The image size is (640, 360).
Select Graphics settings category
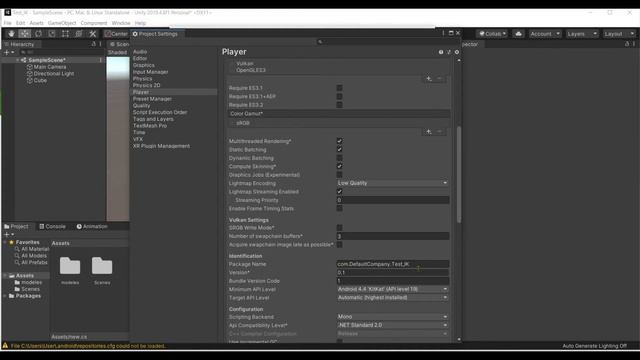(144, 65)
